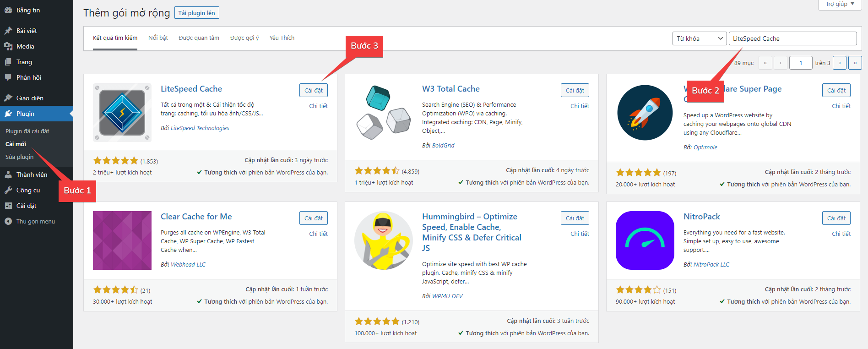This screenshot has width=868, height=349.
Task: Click the Tải plugin lên button
Action: (196, 13)
